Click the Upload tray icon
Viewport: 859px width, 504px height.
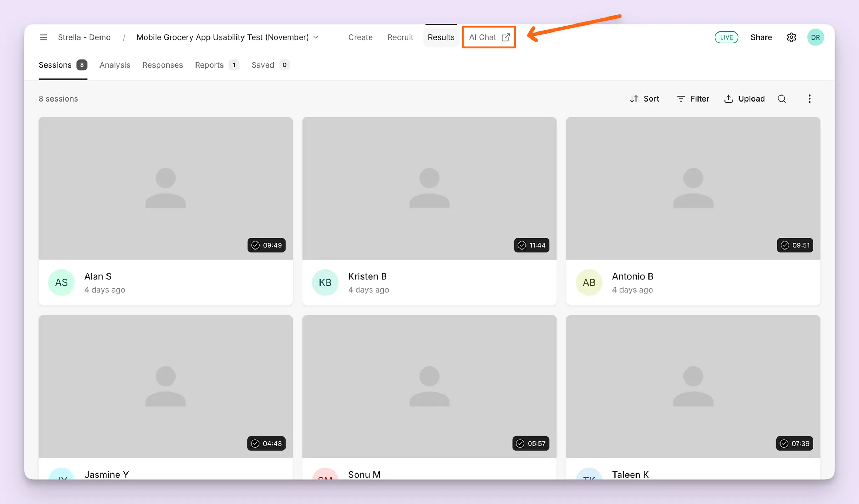pos(728,99)
